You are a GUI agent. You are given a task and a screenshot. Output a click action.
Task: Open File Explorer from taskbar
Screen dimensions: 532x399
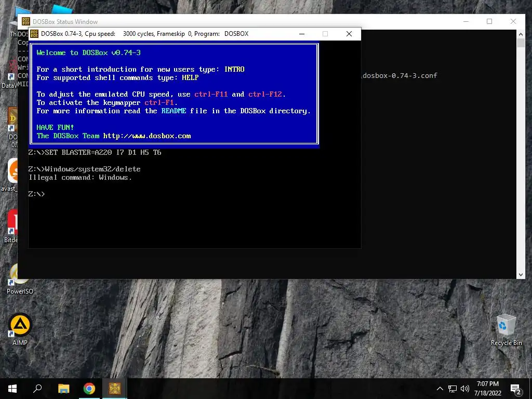click(x=63, y=389)
